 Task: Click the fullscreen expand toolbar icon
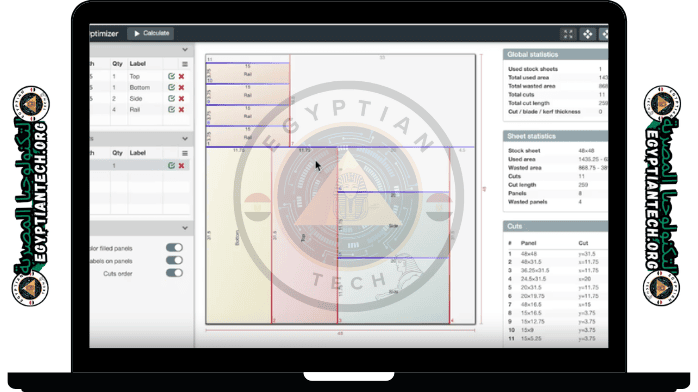[568, 34]
